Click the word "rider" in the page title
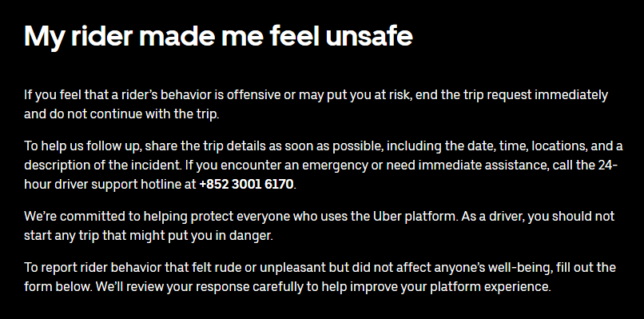This screenshot has height=319, width=644. coord(101,36)
